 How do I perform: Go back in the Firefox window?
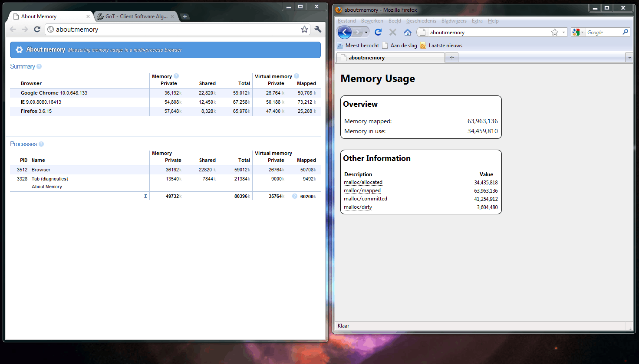coord(344,32)
